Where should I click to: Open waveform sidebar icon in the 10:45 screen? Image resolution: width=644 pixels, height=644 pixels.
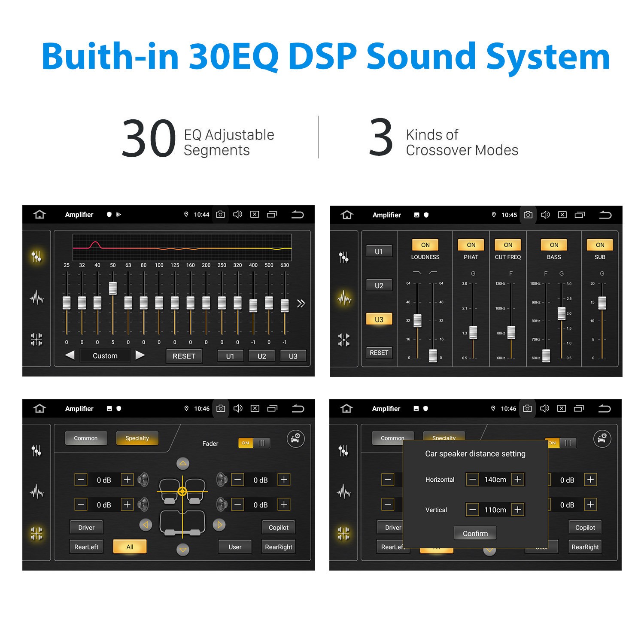click(344, 298)
